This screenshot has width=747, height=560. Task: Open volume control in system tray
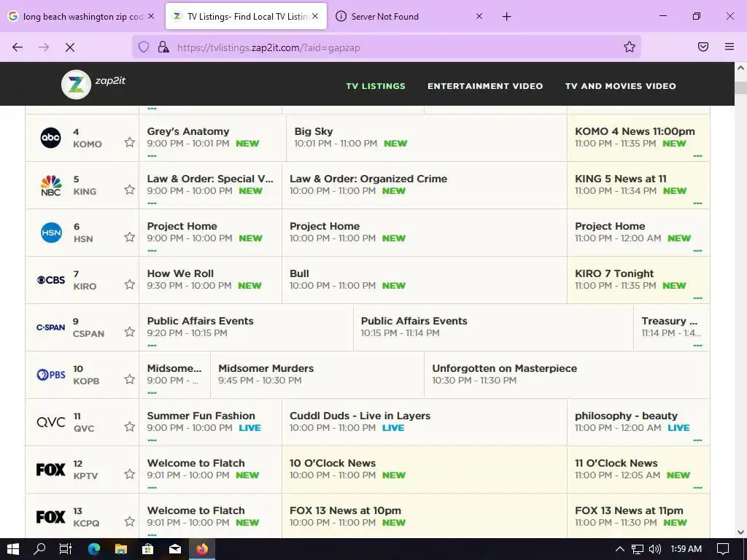[655, 549]
